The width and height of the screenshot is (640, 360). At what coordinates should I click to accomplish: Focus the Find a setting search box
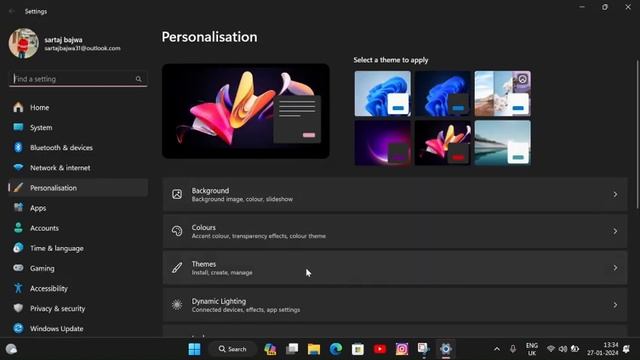[x=78, y=79]
